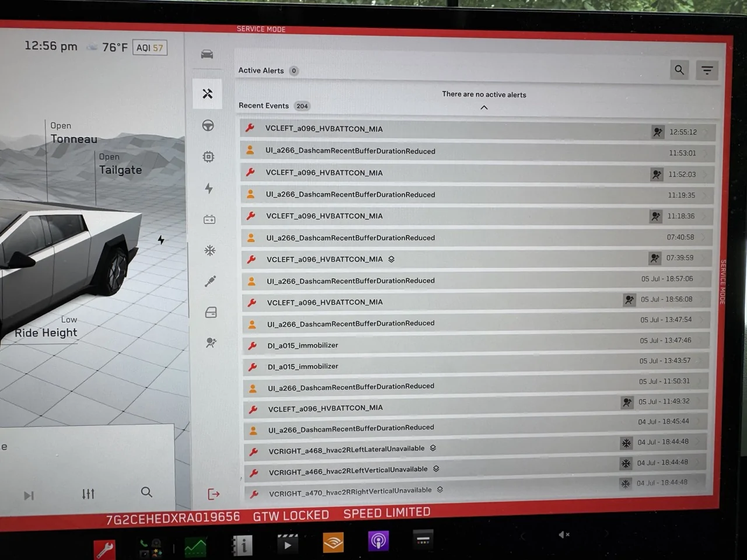Screen dimensions: 747x560
Task: Expand the 07:40:58 dashcam event row chevron
Action: (x=703, y=238)
